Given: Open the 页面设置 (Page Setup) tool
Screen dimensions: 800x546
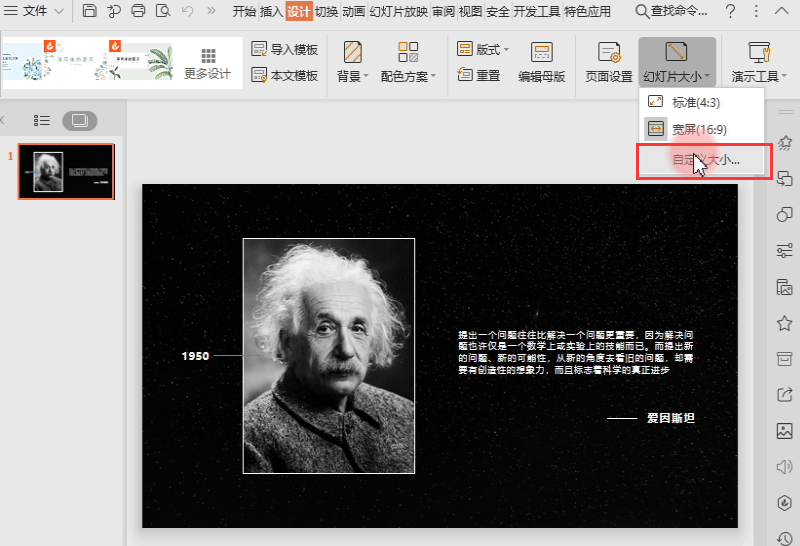Looking at the screenshot, I should coord(608,63).
